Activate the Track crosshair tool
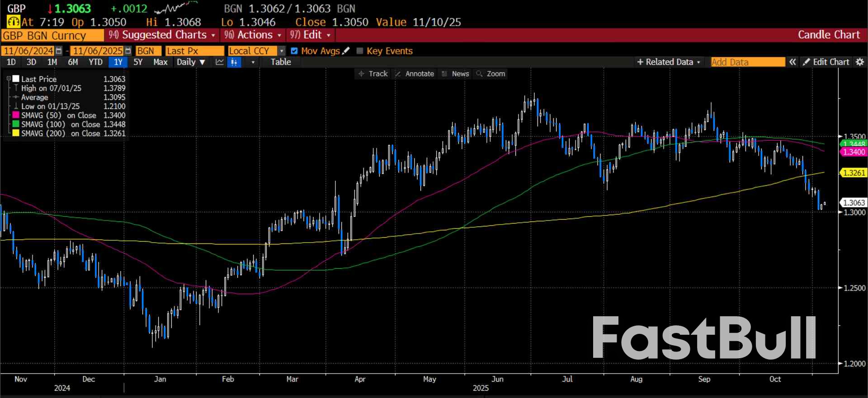Screen dimensions: 868x398 (373, 74)
